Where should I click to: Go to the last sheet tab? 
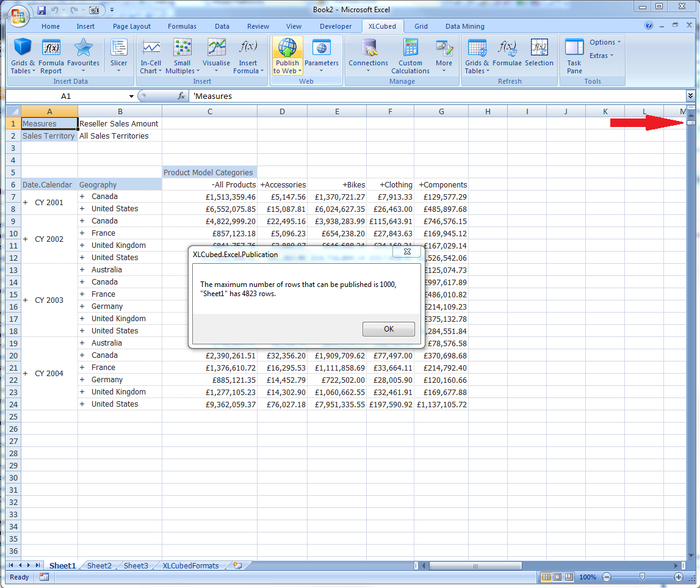38,565
